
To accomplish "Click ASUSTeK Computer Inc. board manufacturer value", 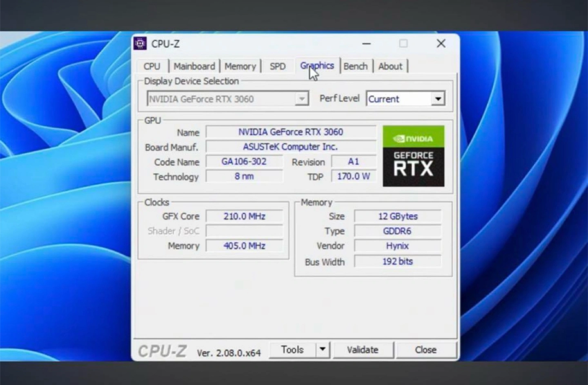I will click(x=291, y=147).
